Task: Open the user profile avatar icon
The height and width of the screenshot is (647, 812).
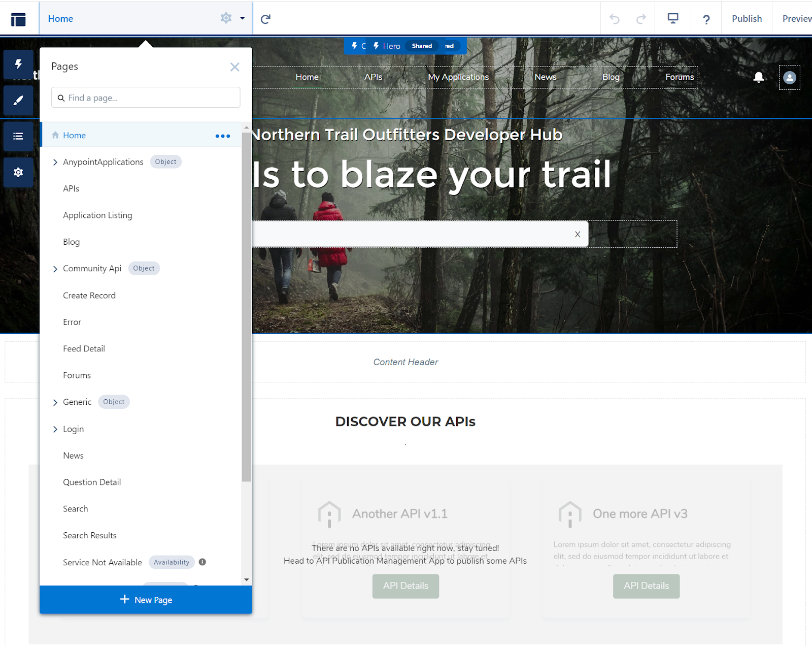Action: (789, 78)
